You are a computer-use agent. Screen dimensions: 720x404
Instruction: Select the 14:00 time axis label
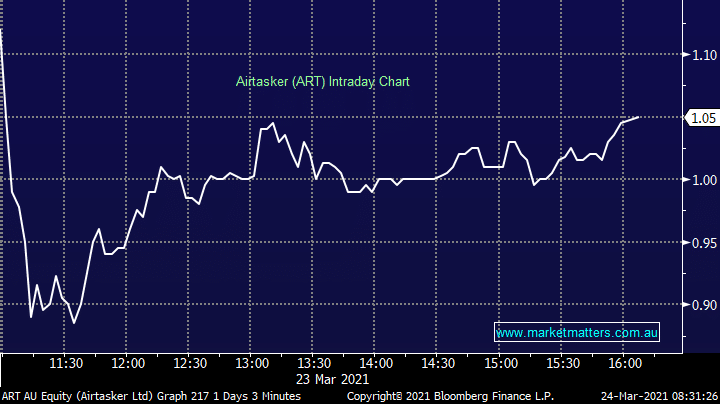[376, 363]
